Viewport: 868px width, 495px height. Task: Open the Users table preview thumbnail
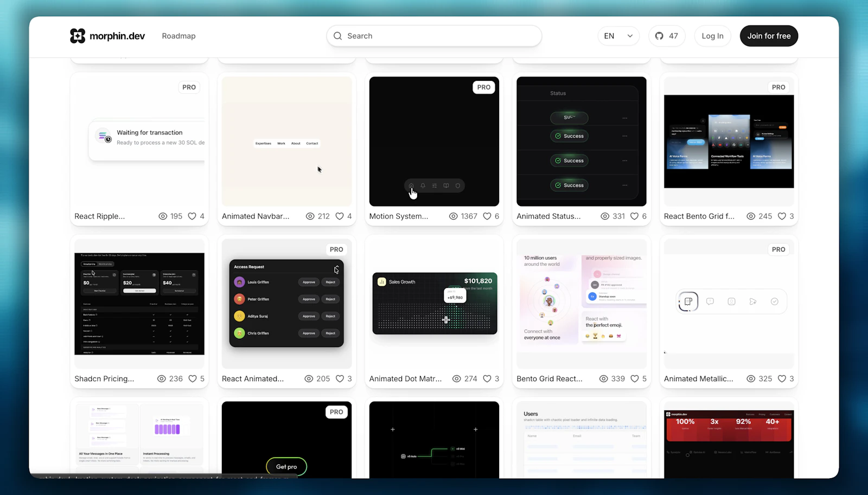click(582, 440)
